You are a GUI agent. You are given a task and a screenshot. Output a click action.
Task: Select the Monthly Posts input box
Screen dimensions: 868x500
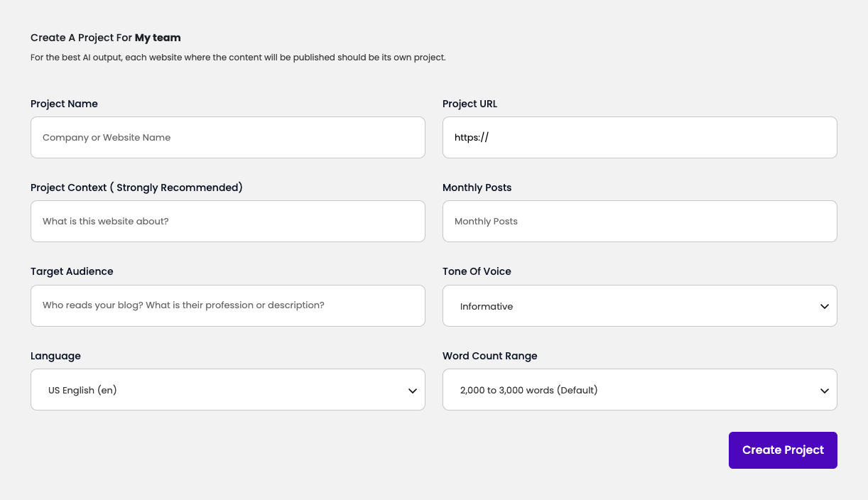coord(639,222)
